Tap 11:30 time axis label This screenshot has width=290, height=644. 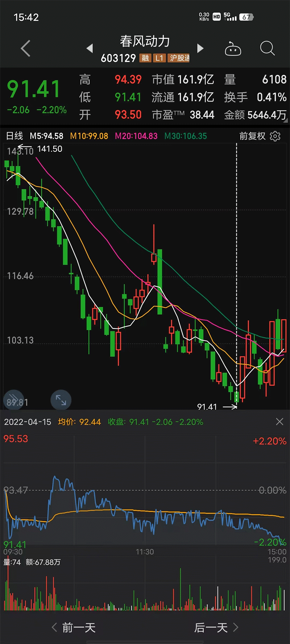pos(145,552)
